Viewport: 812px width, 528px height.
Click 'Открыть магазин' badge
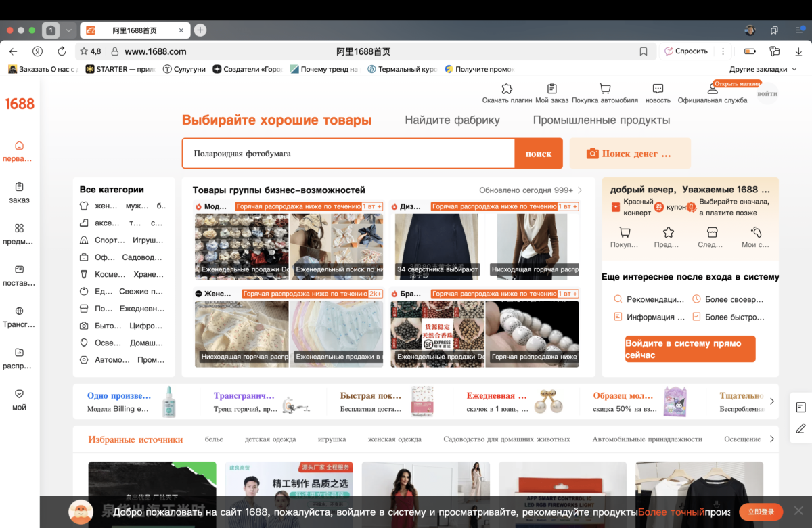click(738, 84)
